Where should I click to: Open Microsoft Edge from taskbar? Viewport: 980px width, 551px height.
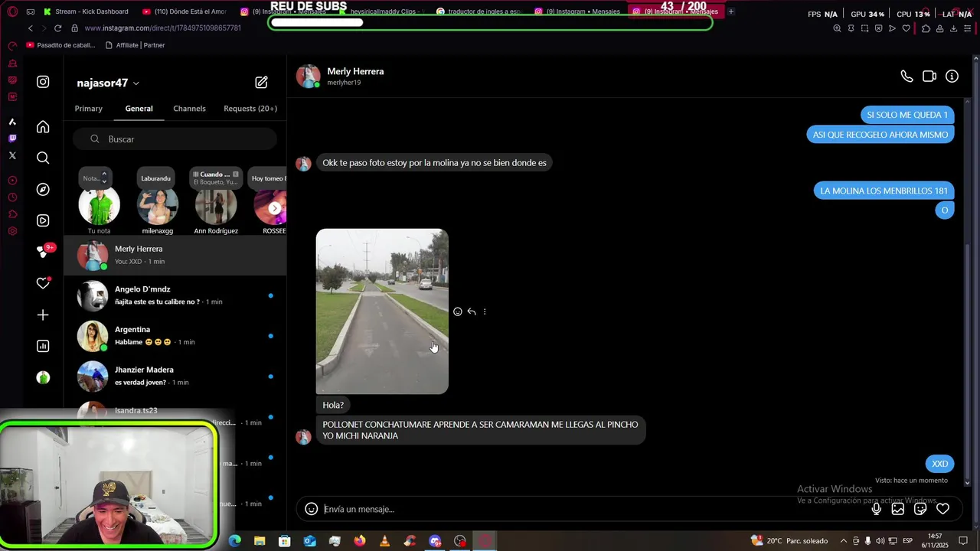click(x=235, y=541)
